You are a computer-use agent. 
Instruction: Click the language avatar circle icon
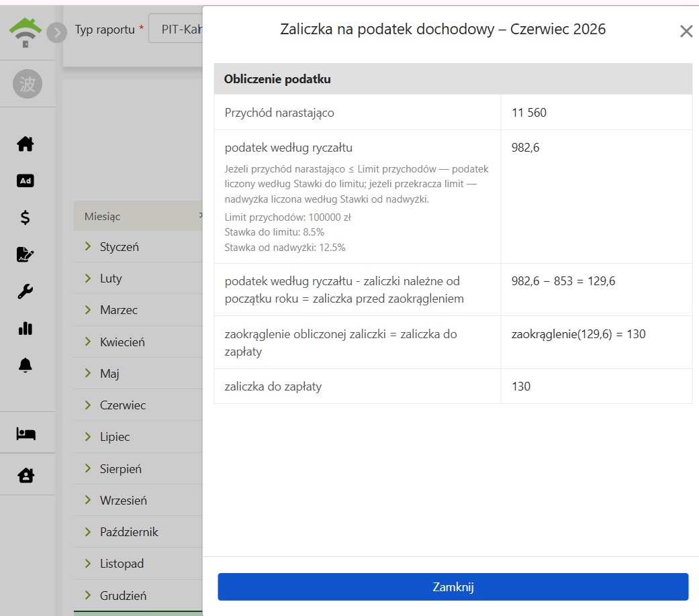click(27, 84)
